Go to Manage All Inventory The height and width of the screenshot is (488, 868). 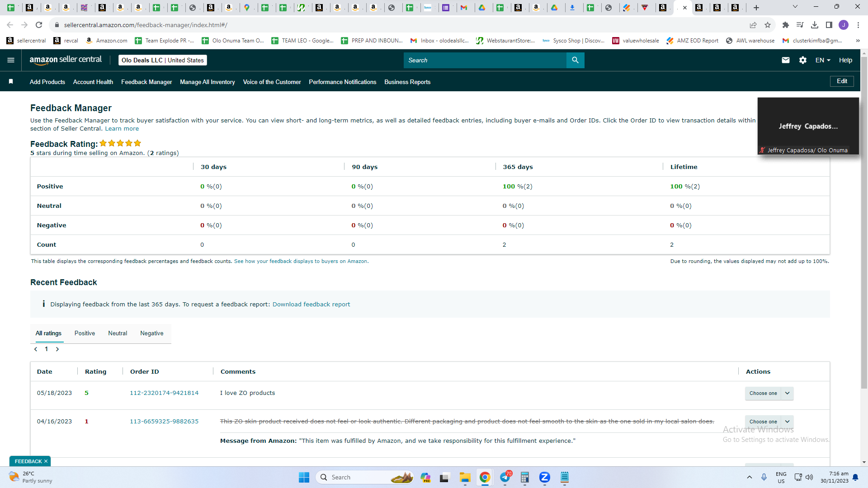(208, 82)
